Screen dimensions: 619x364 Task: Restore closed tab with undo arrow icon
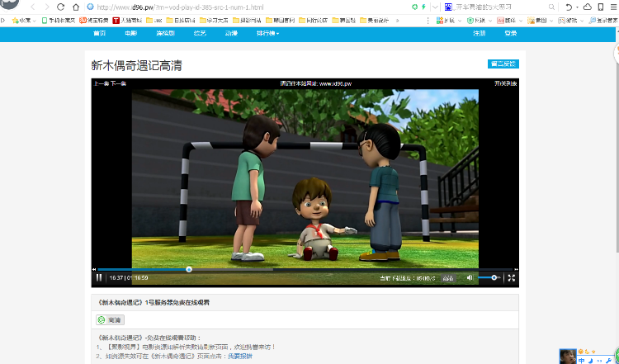[x=569, y=7]
